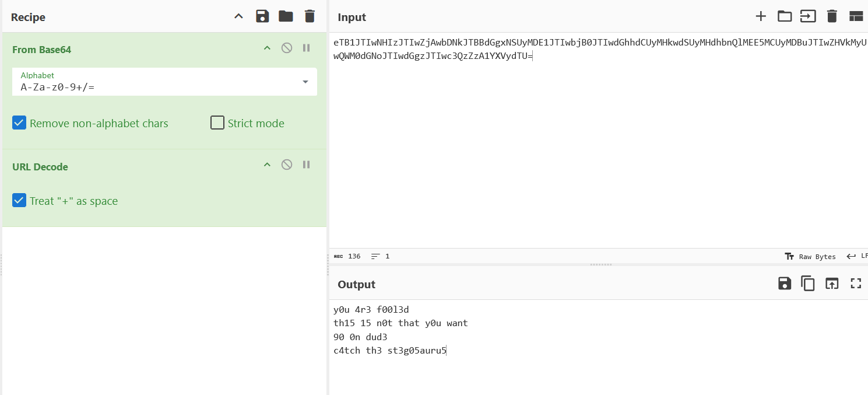The width and height of the screenshot is (868, 395).
Task: Collapse the From Base64 operation
Action: 267,48
